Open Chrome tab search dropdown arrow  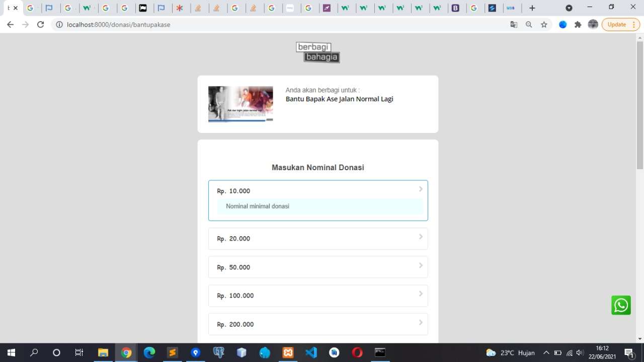tap(569, 8)
